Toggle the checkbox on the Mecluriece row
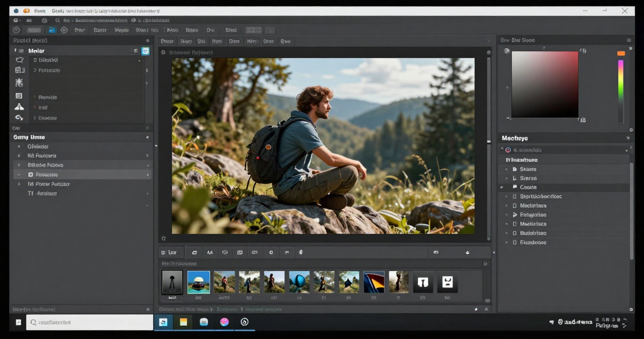 (x=514, y=206)
